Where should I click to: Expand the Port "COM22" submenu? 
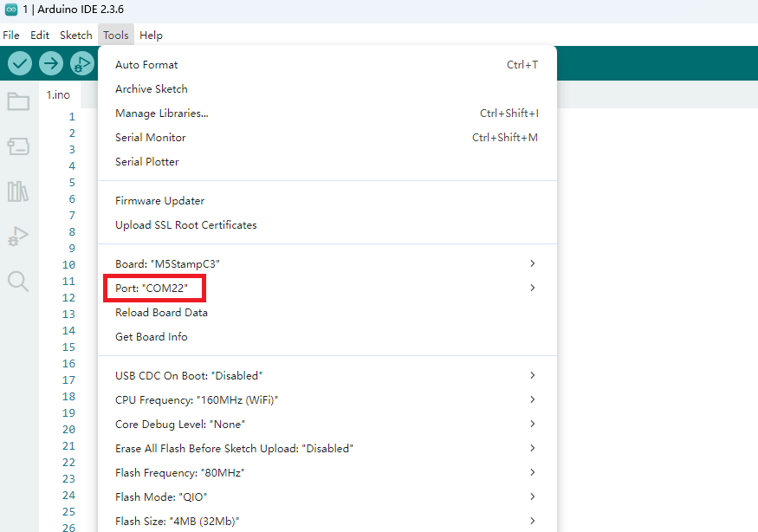tap(327, 289)
